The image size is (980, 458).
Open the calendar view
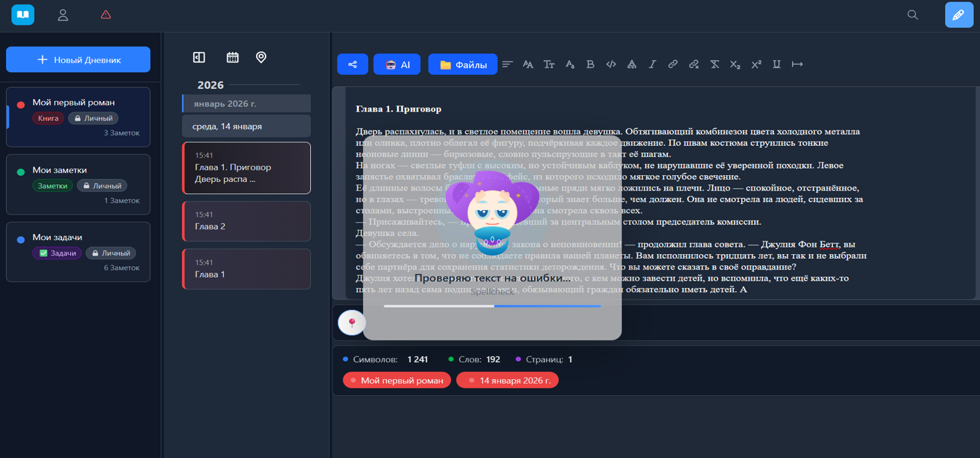tap(233, 58)
